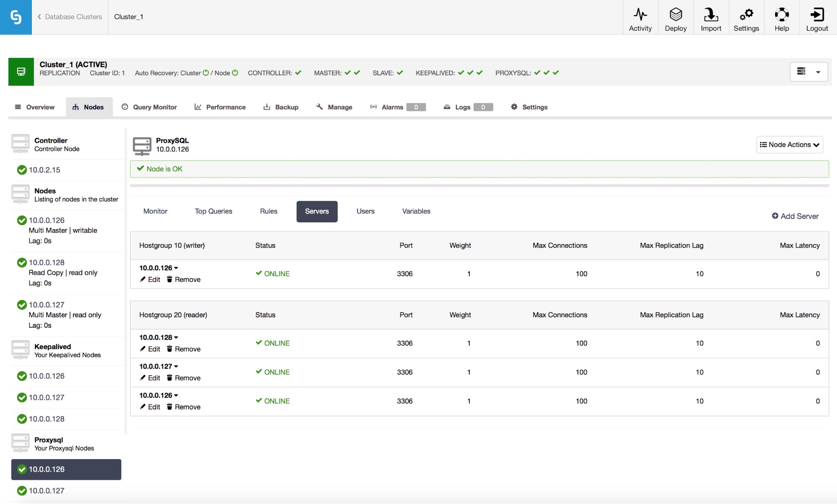The height and width of the screenshot is (504, 837).
Task: Open the cluster actions dropdown menu
Action: [x=809, y=72]
